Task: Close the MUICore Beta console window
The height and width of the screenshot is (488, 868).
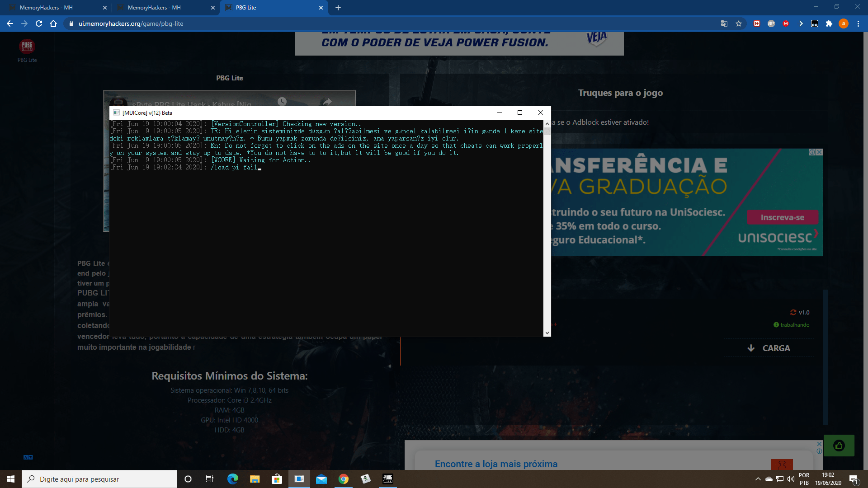Action: (x=541, y=113)
